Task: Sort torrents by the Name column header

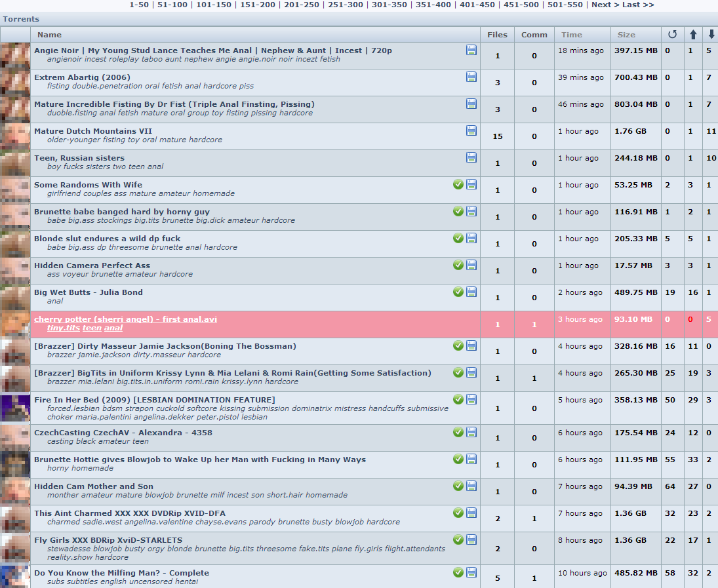Action: tap(49, 35)
